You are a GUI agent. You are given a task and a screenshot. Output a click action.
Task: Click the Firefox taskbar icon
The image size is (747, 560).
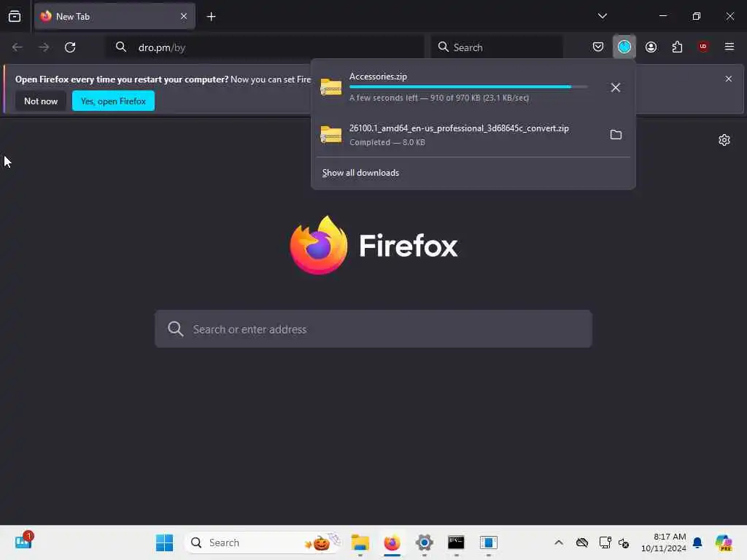coord(392,542)
